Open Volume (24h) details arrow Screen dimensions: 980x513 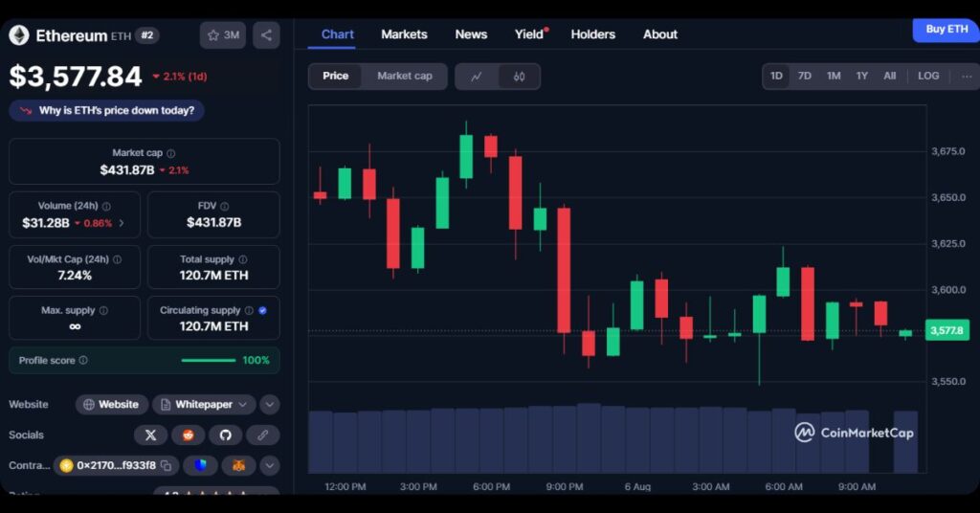click(x=122, y=223)
